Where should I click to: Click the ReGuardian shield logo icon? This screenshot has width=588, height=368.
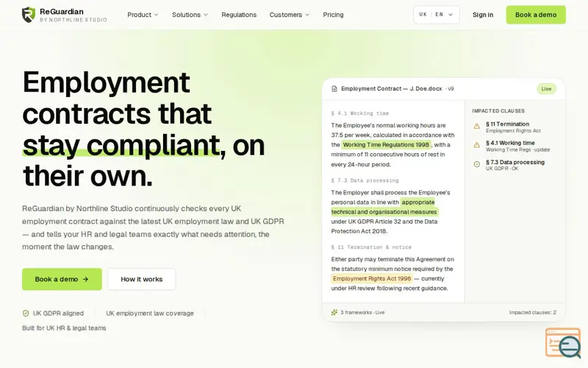pos(29,15)
